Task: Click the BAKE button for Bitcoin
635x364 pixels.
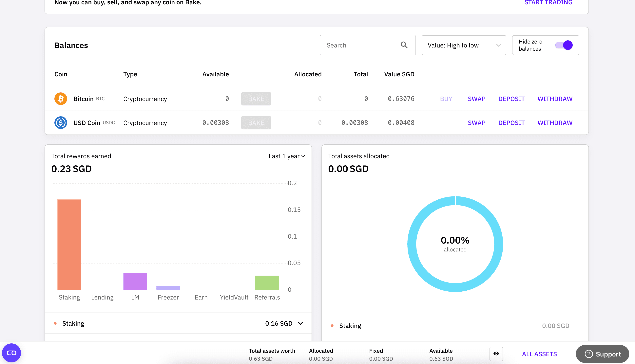Action: coord(256,99)
